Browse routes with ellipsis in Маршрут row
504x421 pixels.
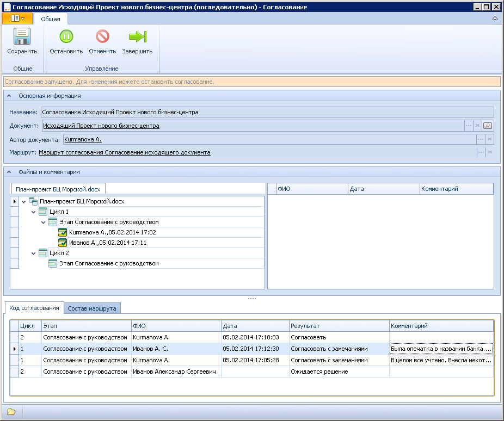(x=481, y=152)
